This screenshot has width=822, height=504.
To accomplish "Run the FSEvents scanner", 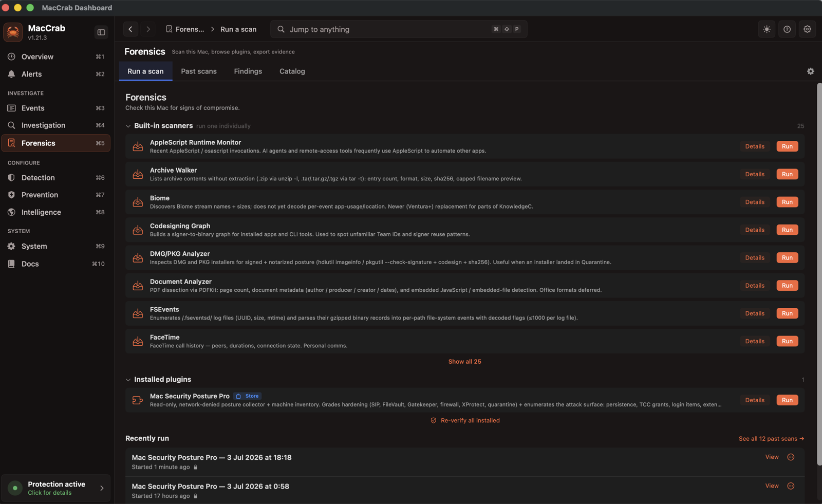I will (787, 313).
